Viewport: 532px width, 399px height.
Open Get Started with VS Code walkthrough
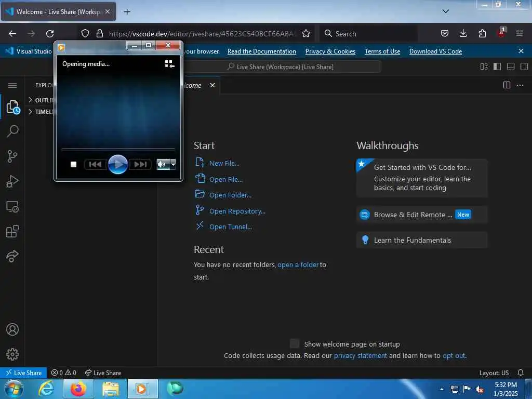(x=422, y=178)
